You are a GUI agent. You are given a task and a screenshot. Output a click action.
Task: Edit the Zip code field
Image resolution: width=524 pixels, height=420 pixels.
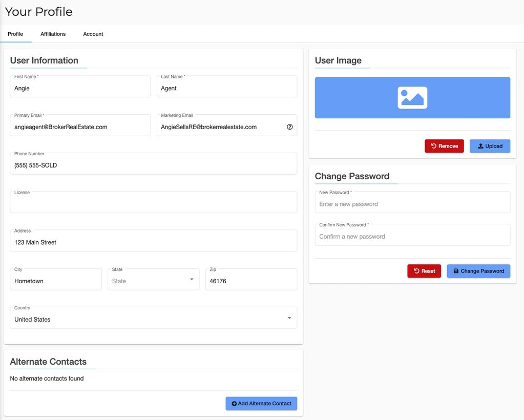(x=251, y=281)
